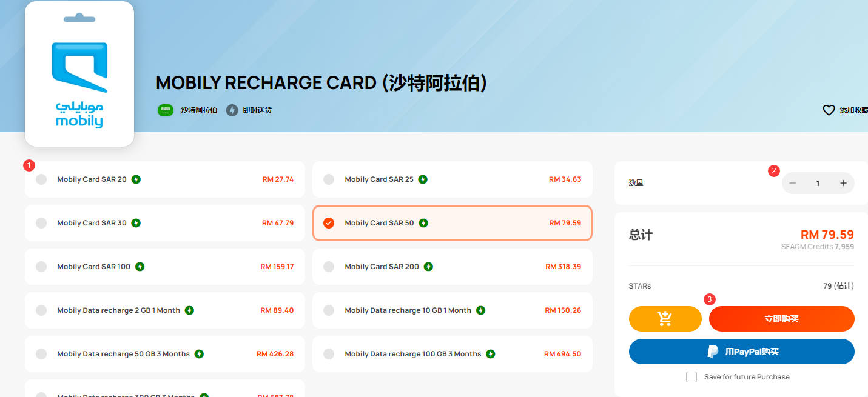Click the orange 立即购买 buy now button
This screenshot has width=868, height=397.
click(x=782, y=319)
